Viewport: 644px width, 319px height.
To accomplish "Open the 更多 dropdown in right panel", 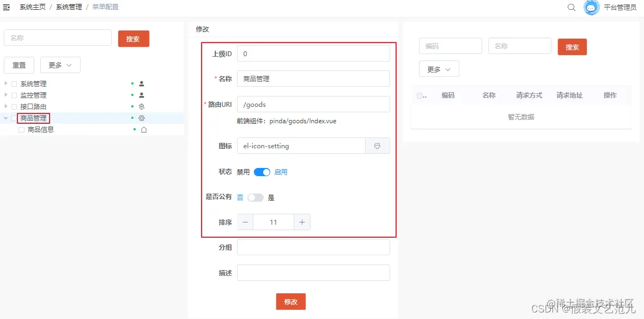I will [x=439, y=68].
